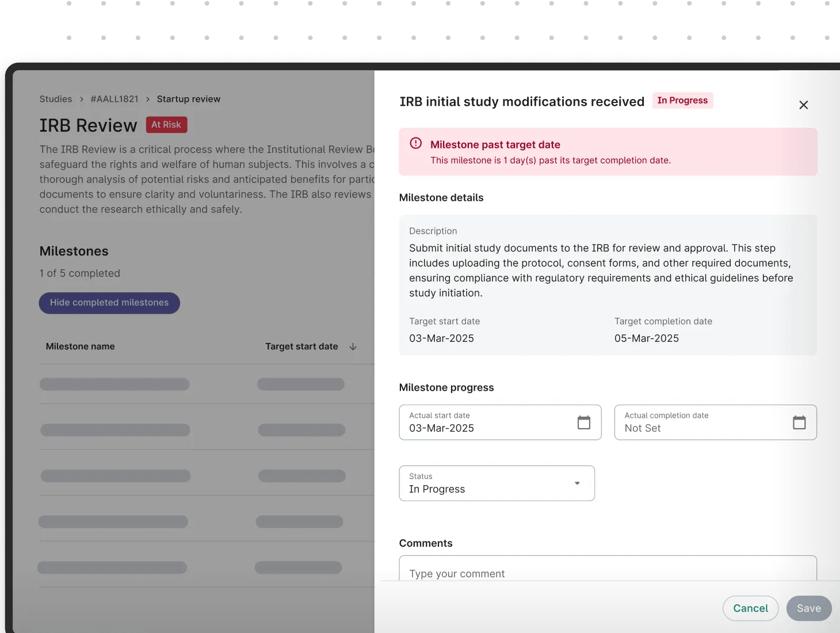Close the milestone details panel

click(803, 105)
